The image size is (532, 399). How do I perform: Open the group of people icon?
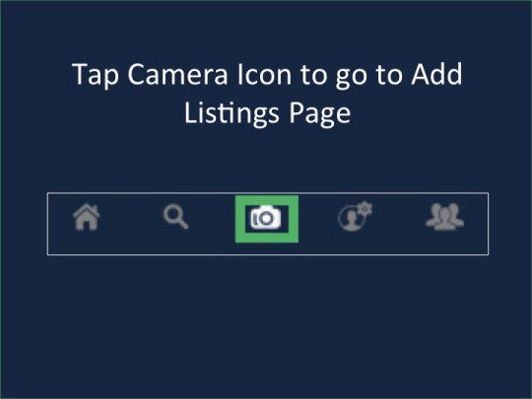[x=445, y=217]
